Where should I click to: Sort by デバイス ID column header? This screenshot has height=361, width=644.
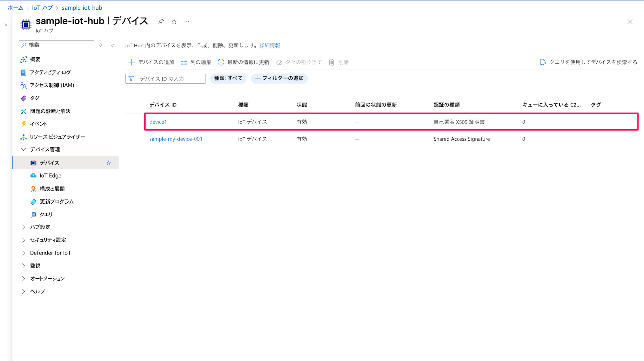click(x=163, y=105)
